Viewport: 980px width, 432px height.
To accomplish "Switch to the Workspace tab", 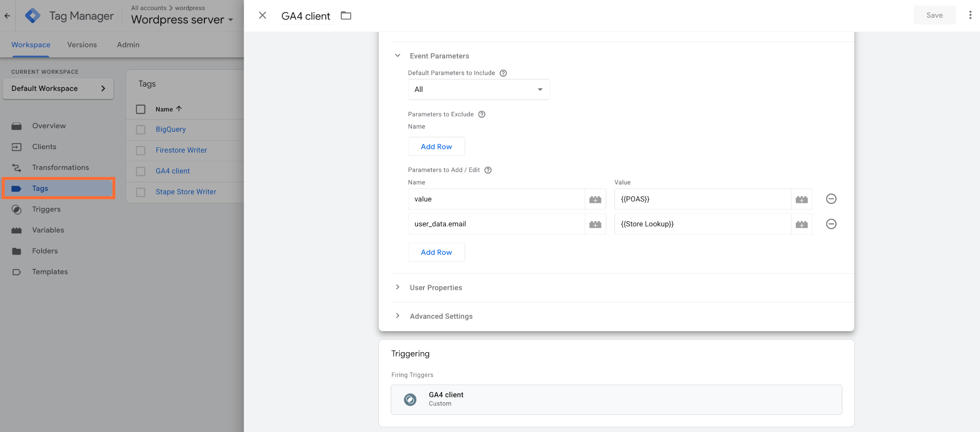I will tap(31, 44).
